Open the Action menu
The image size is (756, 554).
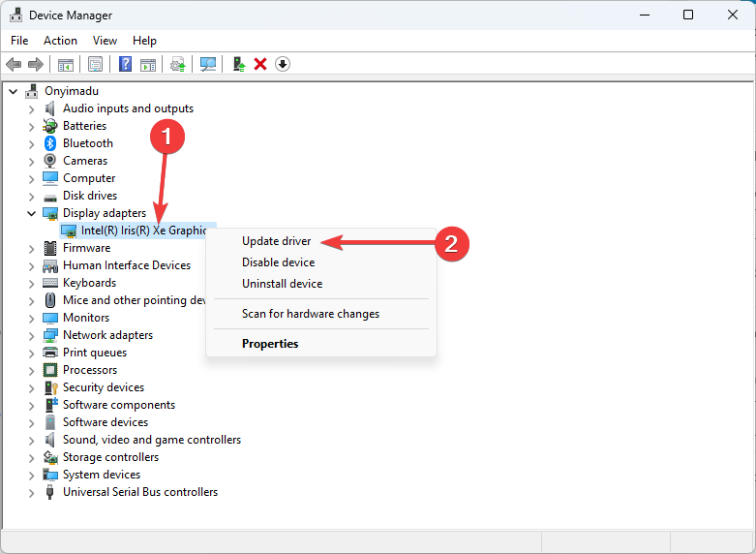(60, 41)
